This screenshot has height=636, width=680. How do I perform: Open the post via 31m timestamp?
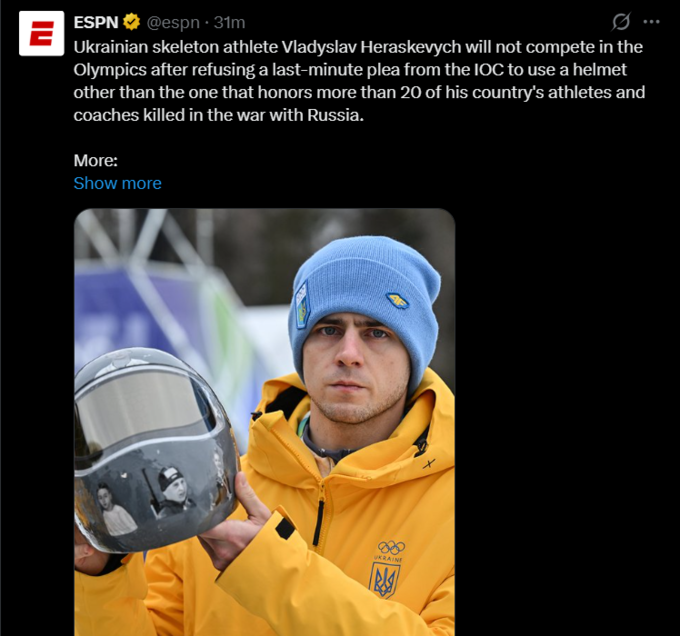229,22
